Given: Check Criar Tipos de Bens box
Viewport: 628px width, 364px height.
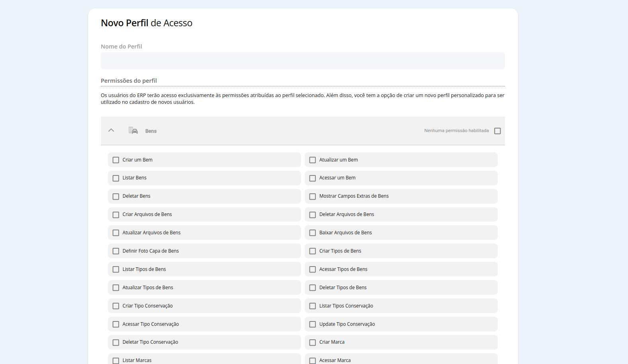Looking at the screenshot, I should coord(313,251).
